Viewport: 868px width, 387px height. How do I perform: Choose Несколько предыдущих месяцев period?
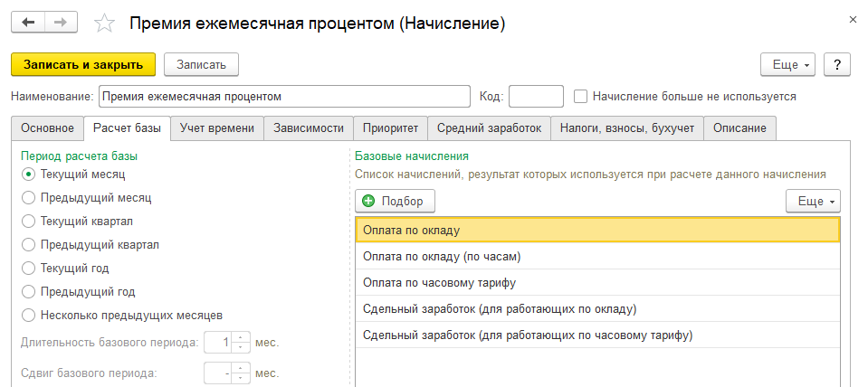[x=29, y=315]
